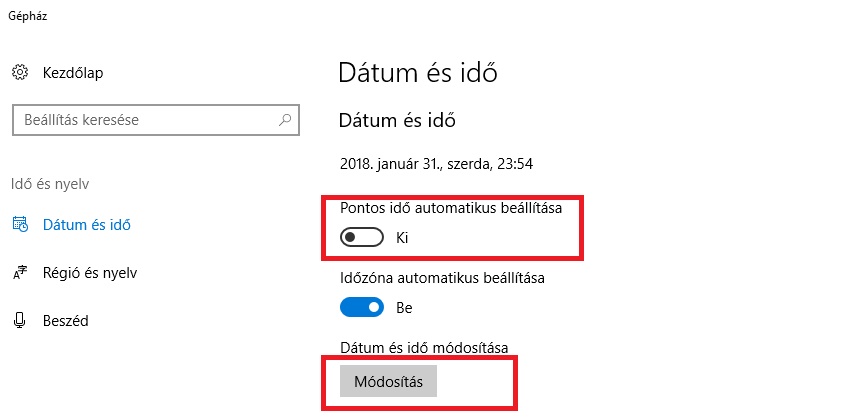
Task: Click the current date and time text
Action: click(443, 163)
